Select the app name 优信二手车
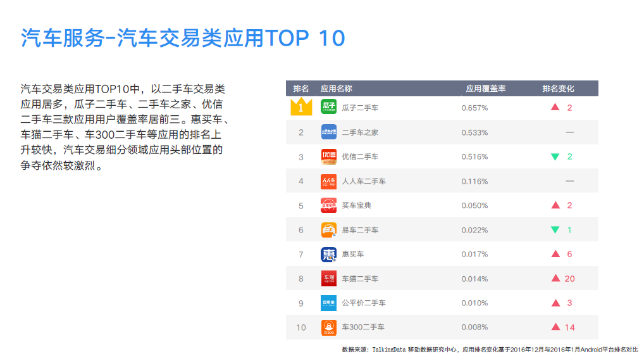Screen dimensions: 644x356 pos(360,156)
